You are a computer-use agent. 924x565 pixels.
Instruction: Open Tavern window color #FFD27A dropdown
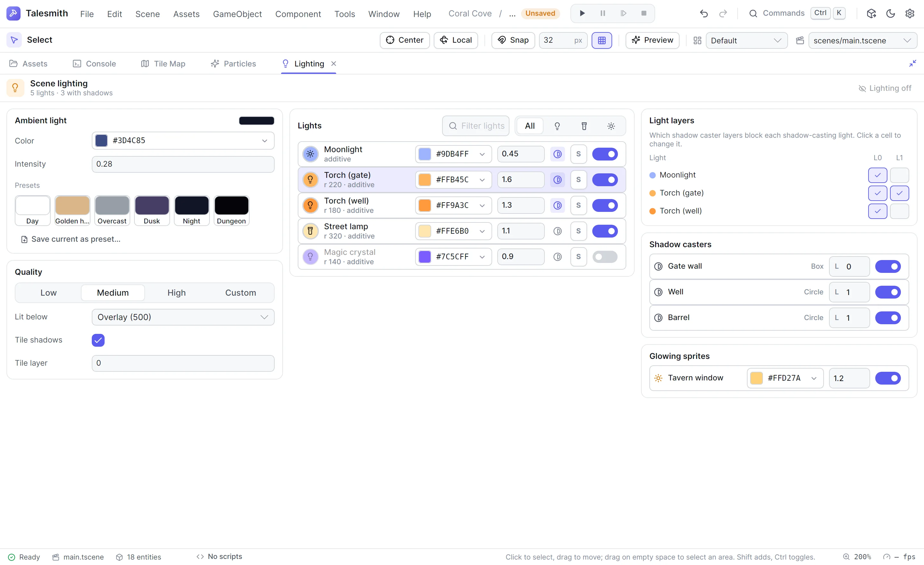pos(785,378)
